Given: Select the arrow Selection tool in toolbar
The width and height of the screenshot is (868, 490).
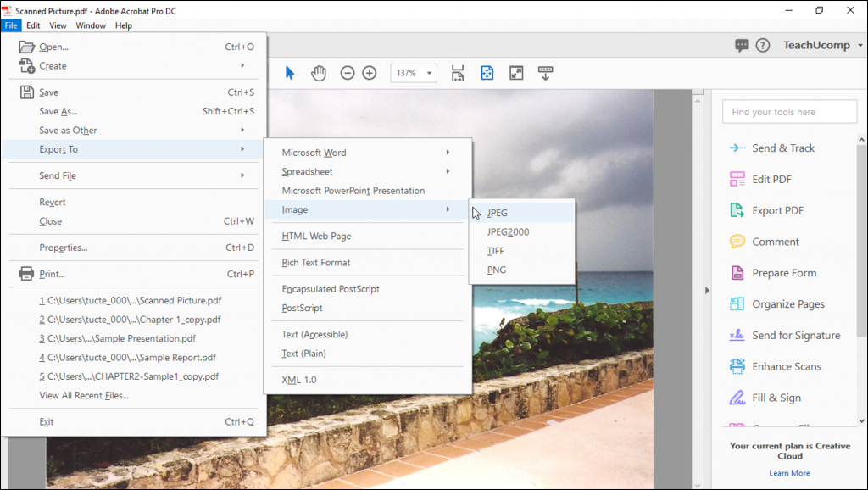Looking at the screenshot, I should click(x=290, y=73).
